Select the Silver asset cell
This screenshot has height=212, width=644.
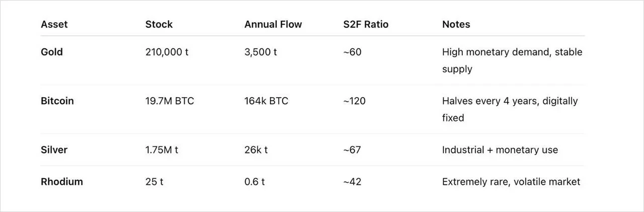coord(54,150)
